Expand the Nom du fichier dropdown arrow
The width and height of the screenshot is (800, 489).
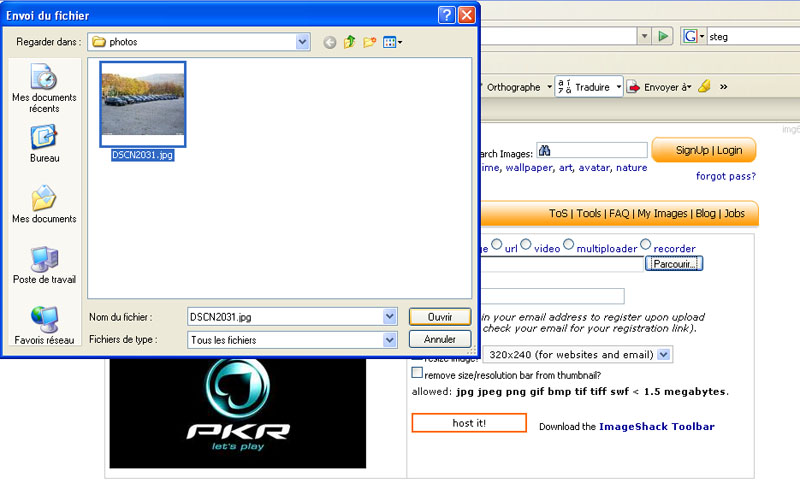(389, 317)
